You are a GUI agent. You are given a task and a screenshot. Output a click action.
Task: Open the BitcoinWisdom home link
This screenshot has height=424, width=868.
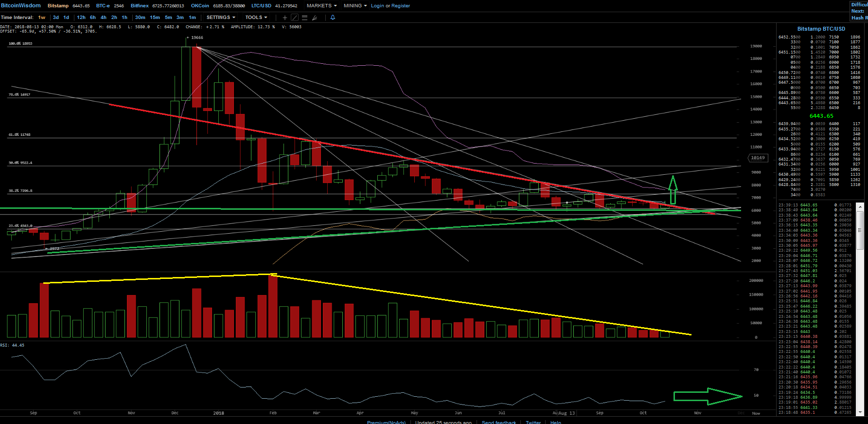tap(21, 6)
